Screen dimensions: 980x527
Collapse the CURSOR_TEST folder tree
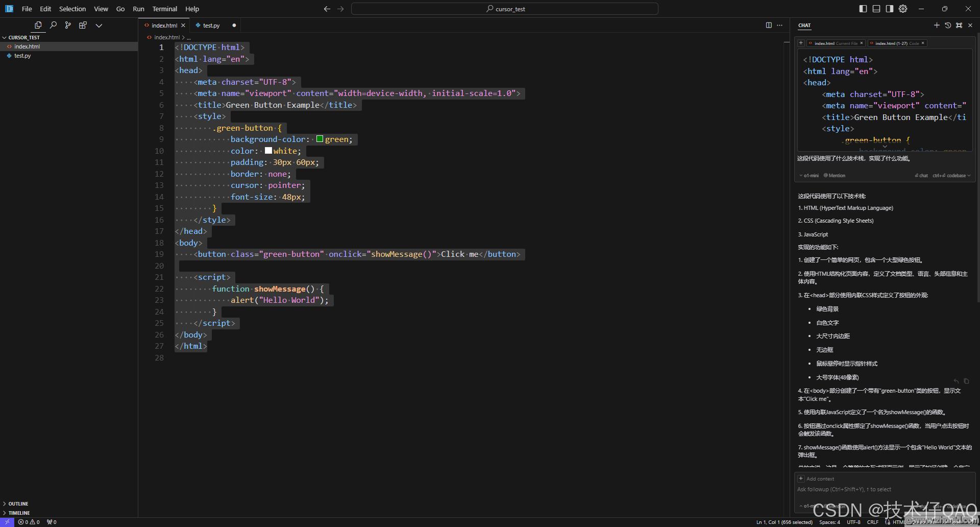click(5, 37)
